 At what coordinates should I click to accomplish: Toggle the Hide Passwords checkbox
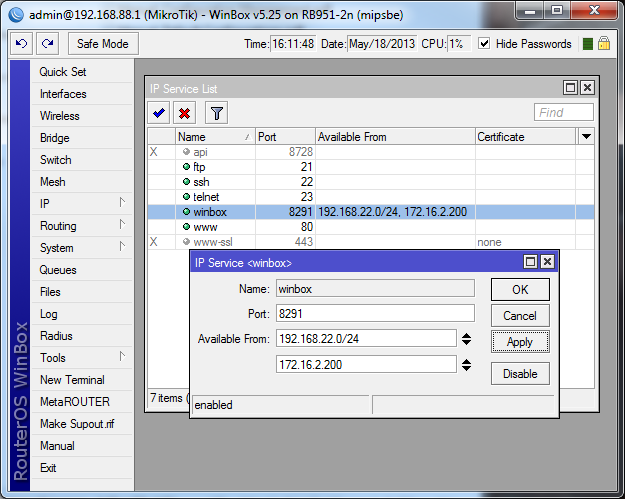click(x=484, y=43)
